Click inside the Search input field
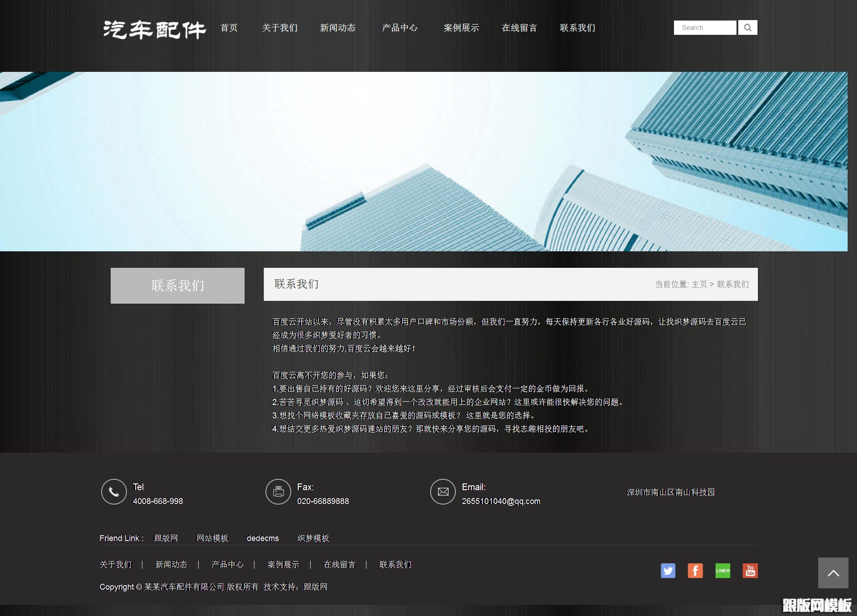The width and height of the screenshot is (857, 616). pos(704,27)
